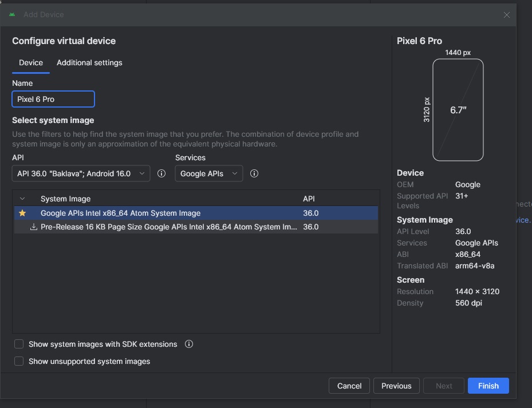532x408 pixels.
Task: Open the Services Google APIs dropdown
Action: (208, 173)
